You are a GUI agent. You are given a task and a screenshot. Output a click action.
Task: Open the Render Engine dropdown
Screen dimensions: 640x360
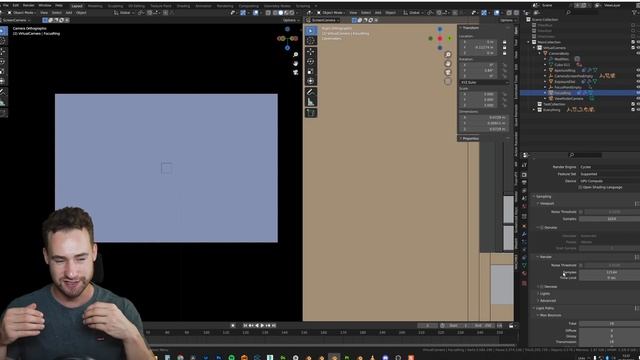click(x=609, y=167)
